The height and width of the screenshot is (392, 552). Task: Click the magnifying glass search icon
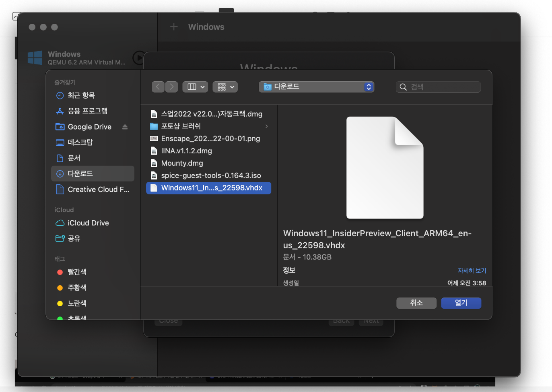click(x=403, y=87)
